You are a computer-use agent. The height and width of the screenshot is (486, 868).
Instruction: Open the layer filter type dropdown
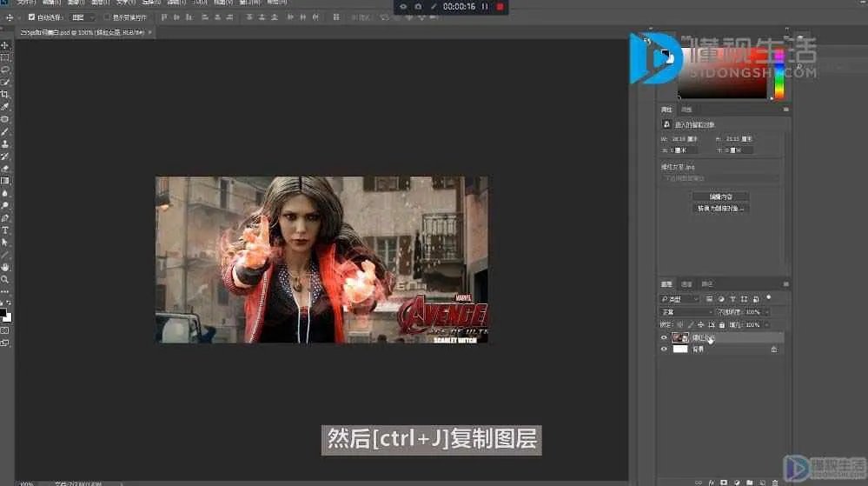pyautogui.click(x=679, y=299)
